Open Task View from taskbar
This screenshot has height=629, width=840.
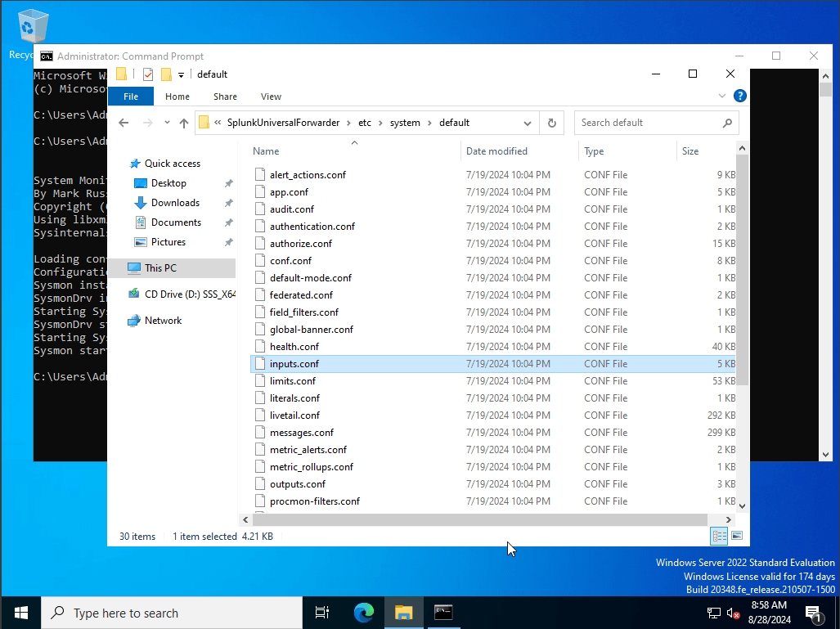[322, 613]
